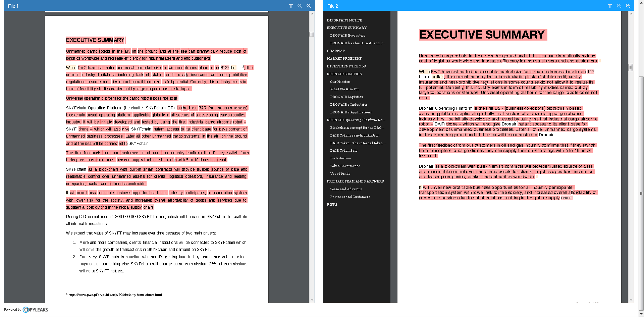644x317 pixels.
Task: Click File 2 panel title
Action: point(332,6)
